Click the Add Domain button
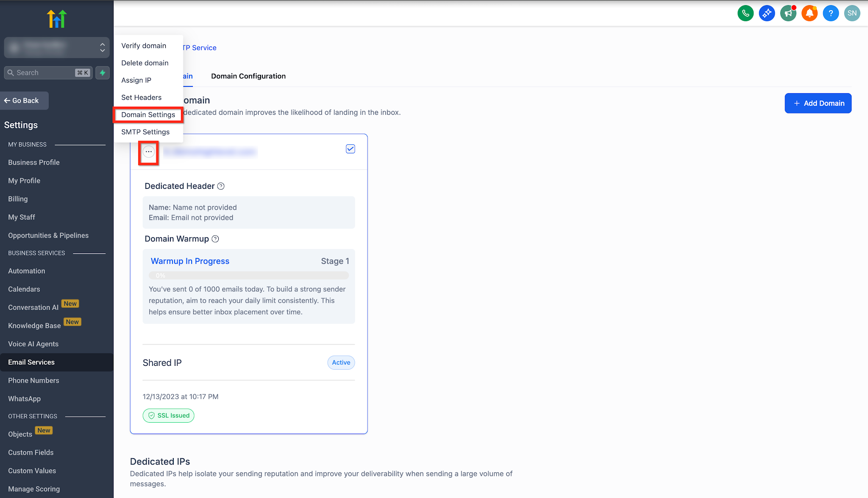 point(818,103)
